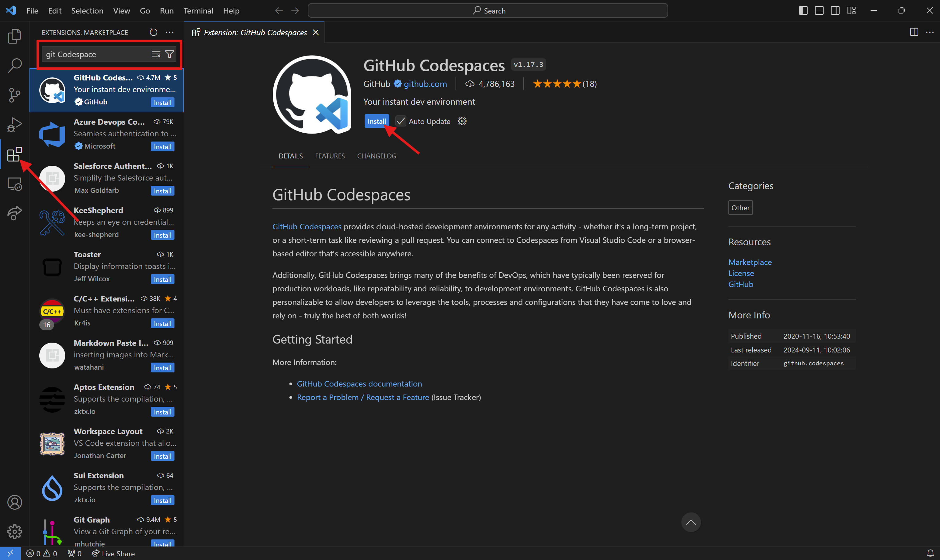The width and height of the screenshot is (940, 560).
Task: Refresh the Extensions Marketplace list
Action: (153, 32)
